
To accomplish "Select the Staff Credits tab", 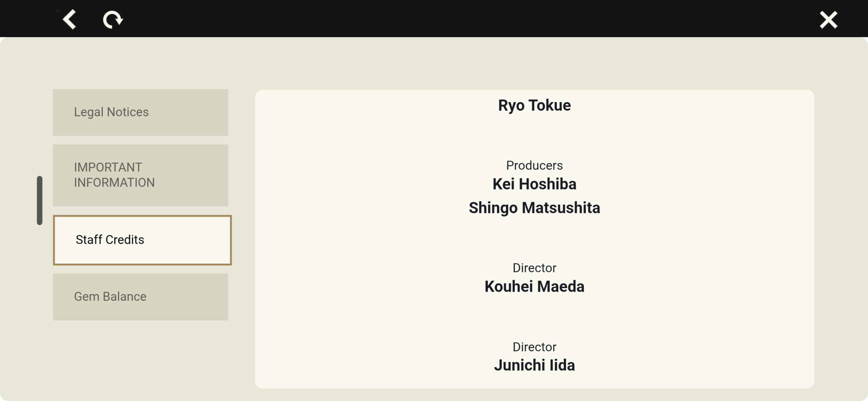I will (x=142, y=240).
